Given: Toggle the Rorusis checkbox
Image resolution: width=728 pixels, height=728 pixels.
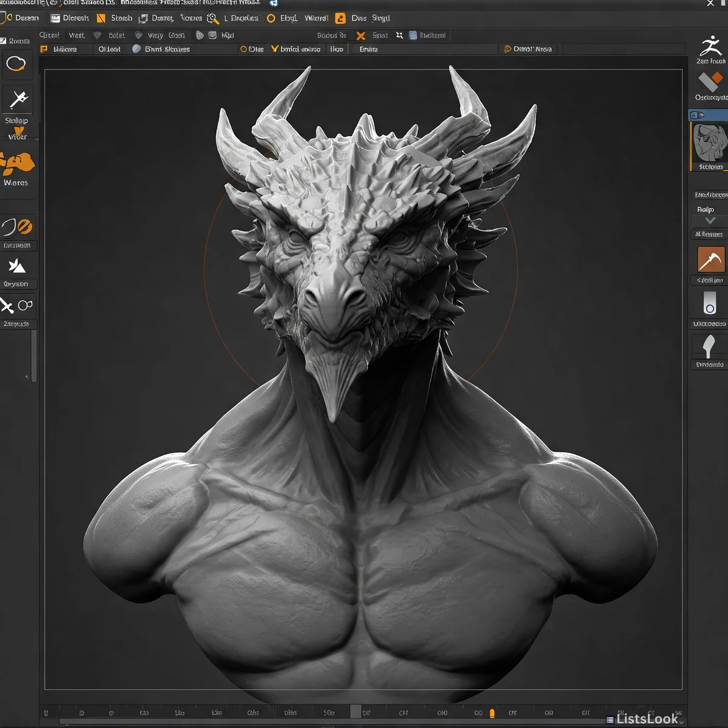Looking at the screenshot, I should pos(3,41).
